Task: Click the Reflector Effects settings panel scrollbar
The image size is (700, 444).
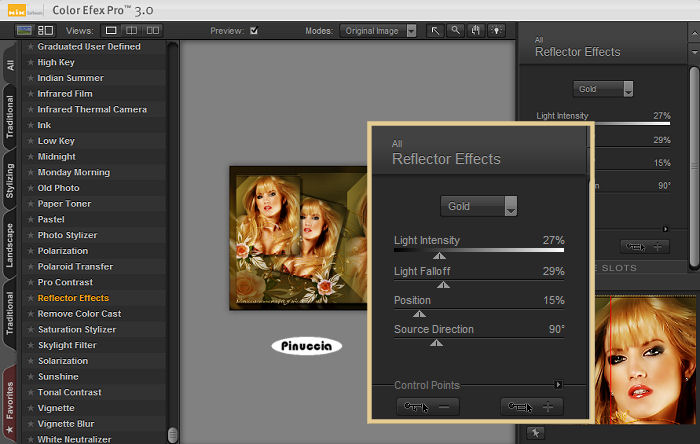Action: (695, 168)
